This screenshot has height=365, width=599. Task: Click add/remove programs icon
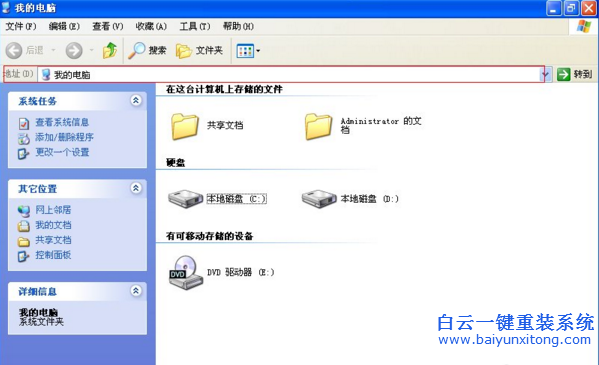[x=24, y=138]
